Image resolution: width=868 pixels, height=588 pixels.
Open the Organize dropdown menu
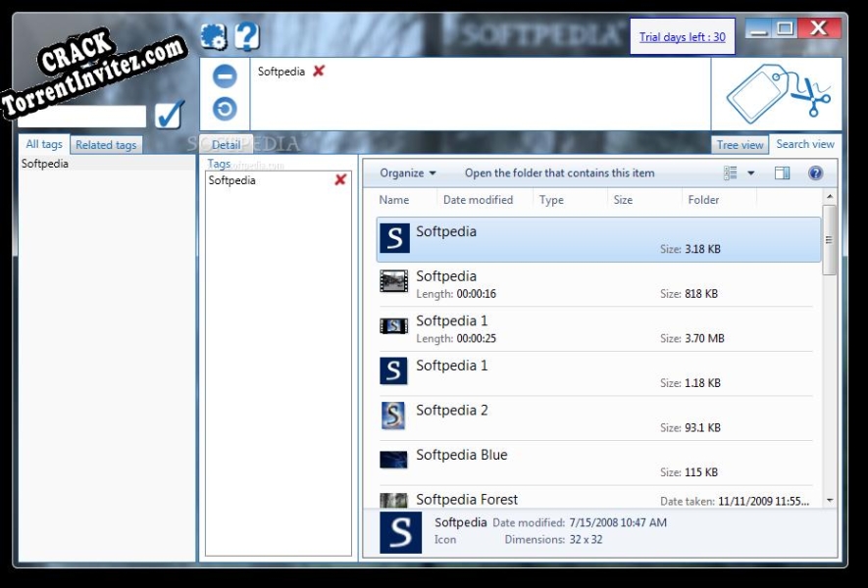click(x=402, y=172)
